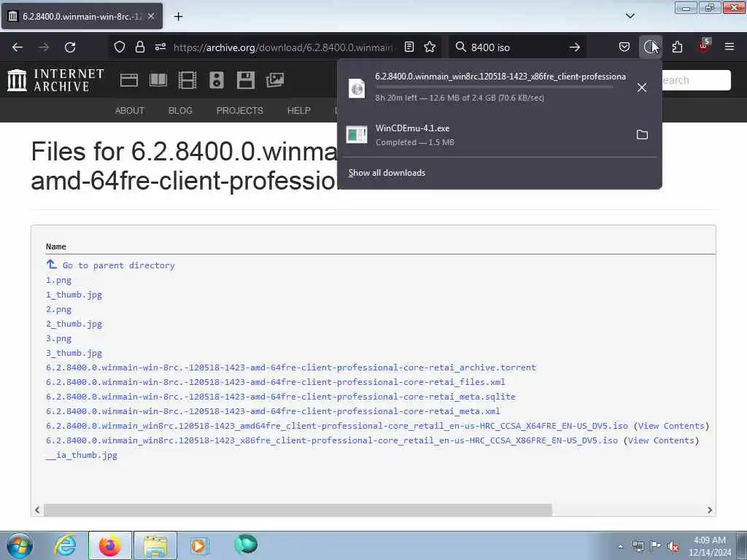Viewport: 747px width, 560px height.
Task: Click the address bar URL
Action: [x=284, y=47]
